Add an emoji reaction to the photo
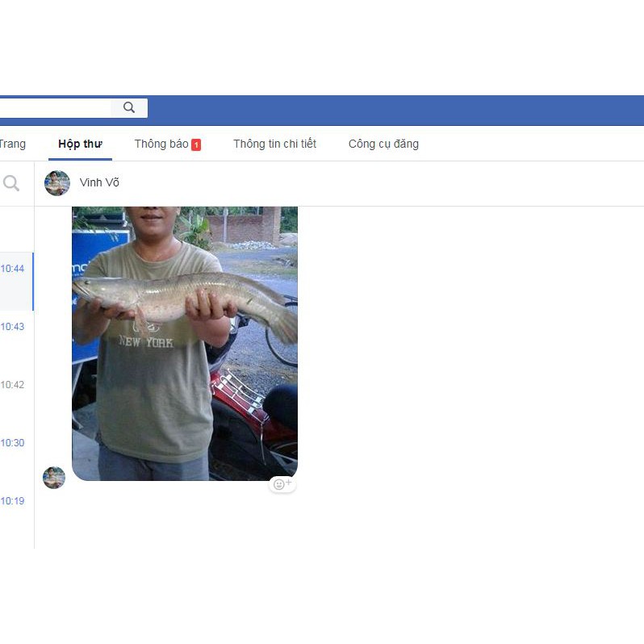Image resolution: width=644 pixels, height=644 pixels. click(282, 484)
